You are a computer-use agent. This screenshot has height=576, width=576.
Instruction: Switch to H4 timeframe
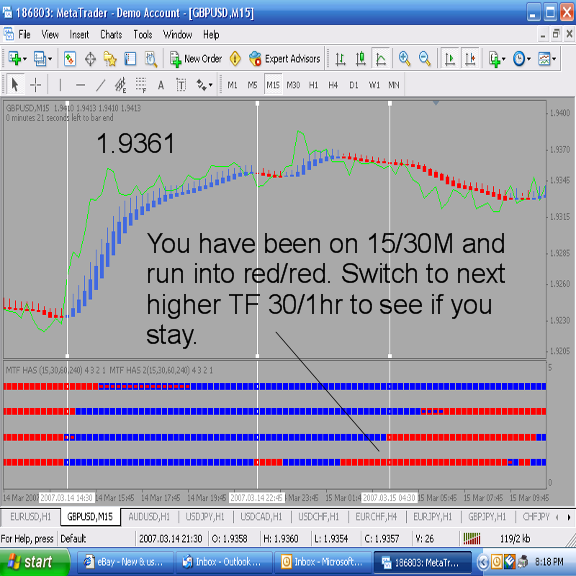[x=333, y=85]
